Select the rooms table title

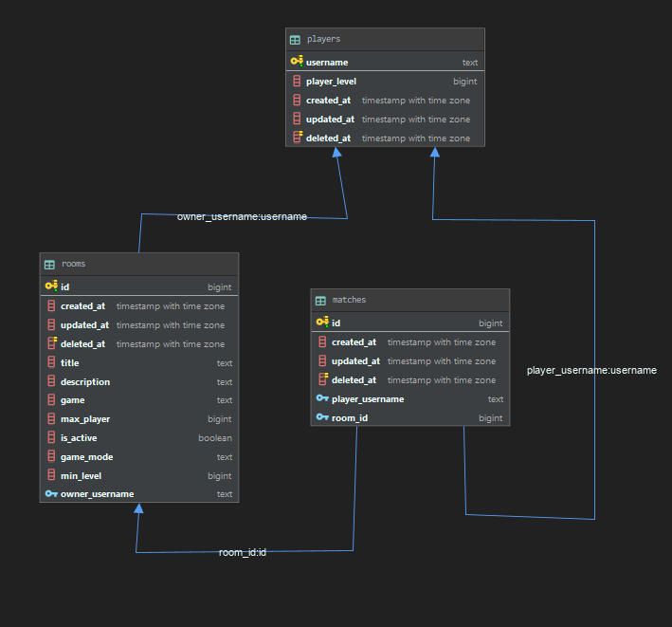pos(74,264)
